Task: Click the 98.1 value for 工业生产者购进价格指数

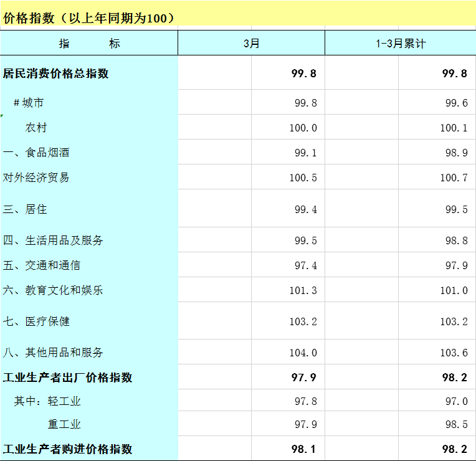Action: point(305,449)
